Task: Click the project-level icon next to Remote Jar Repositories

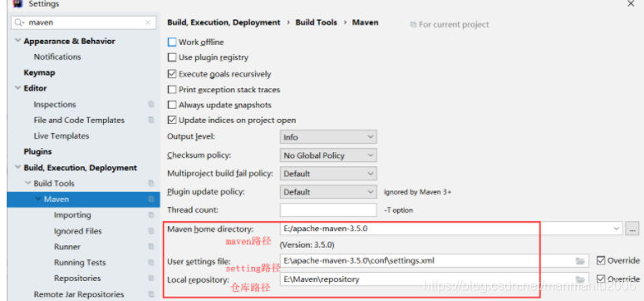Action: 151,294
